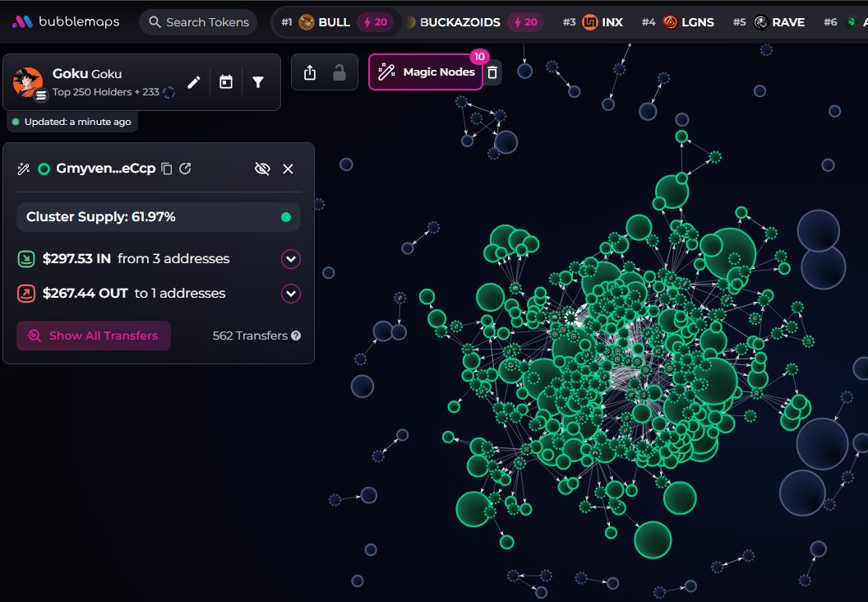Click the Show All Transfers button
868x602 pixels.
94,336
